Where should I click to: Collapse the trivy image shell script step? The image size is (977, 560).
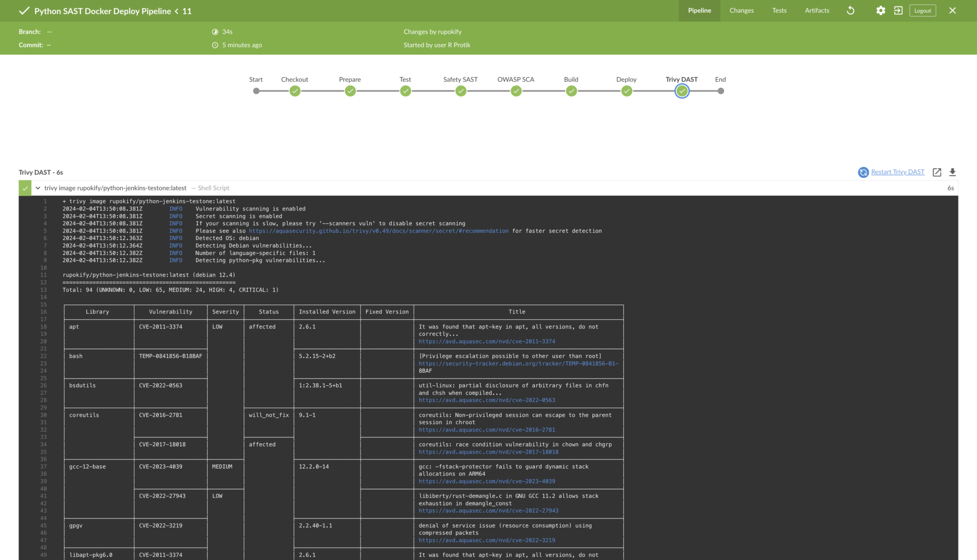pos(38,187)
